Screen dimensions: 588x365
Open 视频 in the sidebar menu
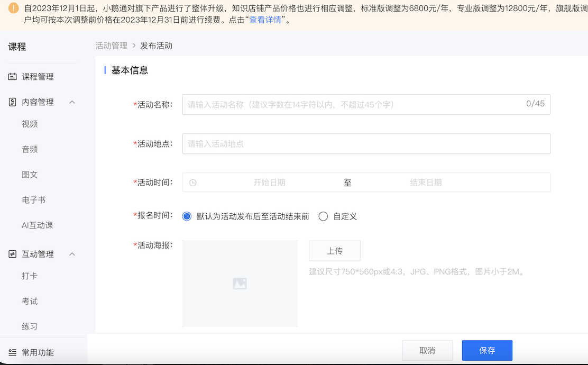point(30,124)
